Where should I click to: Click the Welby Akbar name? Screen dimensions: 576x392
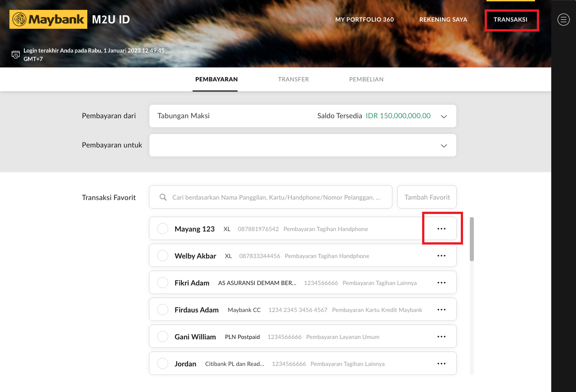click(195, 256)
